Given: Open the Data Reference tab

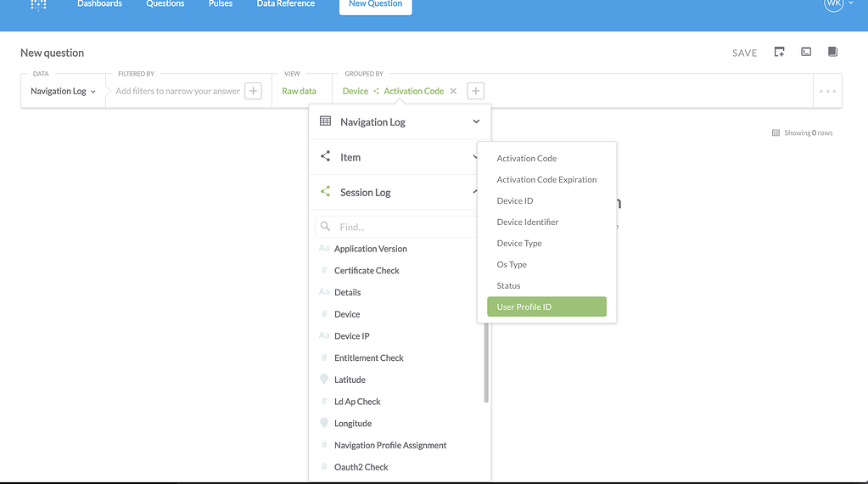Looking at the screenshot, I should click(x=286, y=4).
